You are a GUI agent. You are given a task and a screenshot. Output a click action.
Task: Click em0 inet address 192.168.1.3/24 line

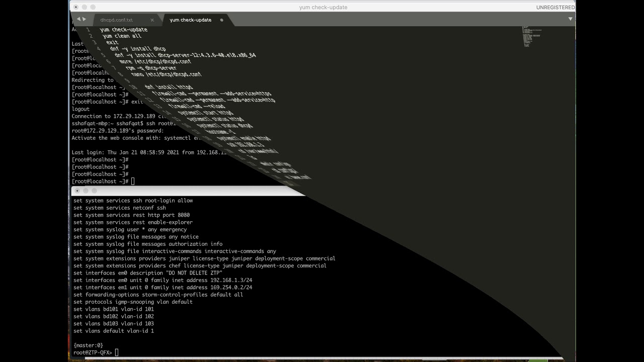163,280
